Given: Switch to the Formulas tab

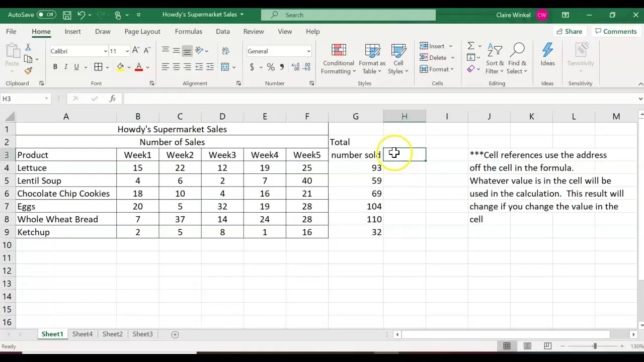Looking at the screenshot, I should [189, 31].
